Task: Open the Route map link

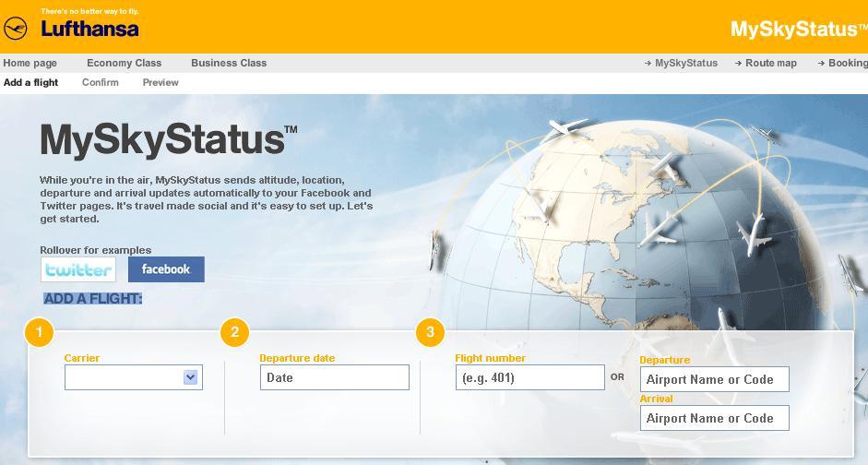Action: coord(766,63)
